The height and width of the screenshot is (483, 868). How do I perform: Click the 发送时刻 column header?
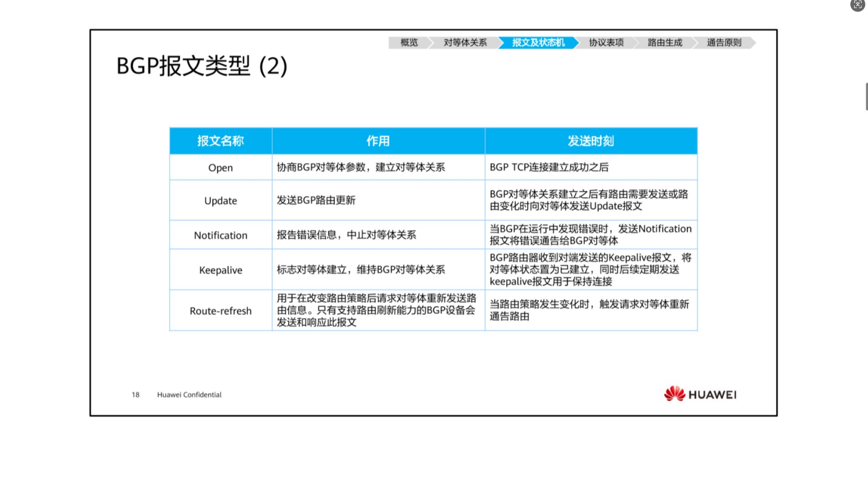[x=591, y=141]
